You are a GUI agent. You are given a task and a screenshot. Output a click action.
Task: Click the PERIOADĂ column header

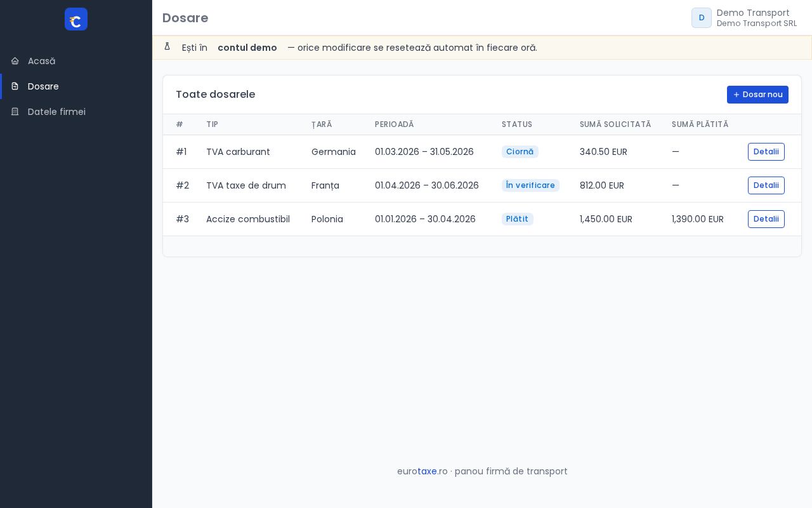pyautogui.click(x=394, y=124)
